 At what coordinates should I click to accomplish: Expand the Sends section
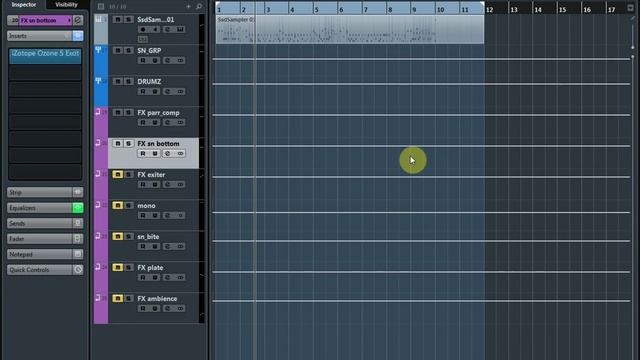click(x=40, y=223)
